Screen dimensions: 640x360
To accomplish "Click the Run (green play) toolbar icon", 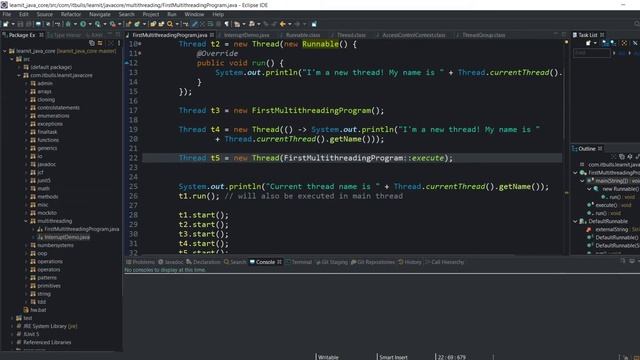I will coord(83,24).
